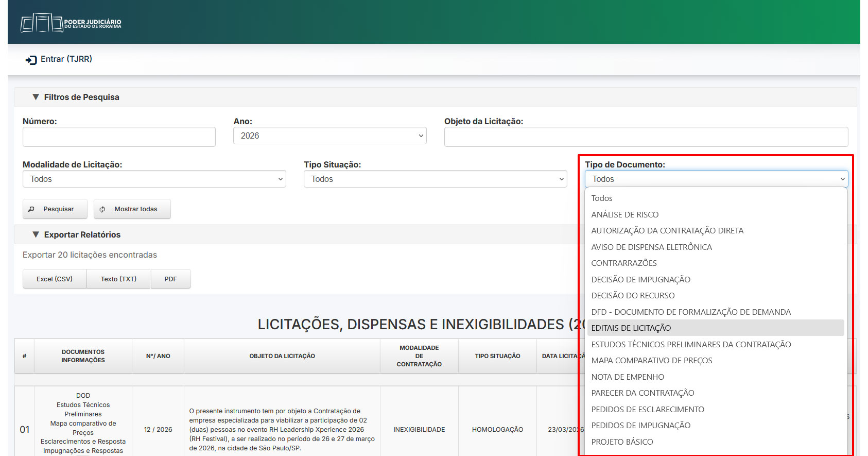Click the login arrow icon beside Entrar
This screenshot has height=456, width=868.
(31, 60)
